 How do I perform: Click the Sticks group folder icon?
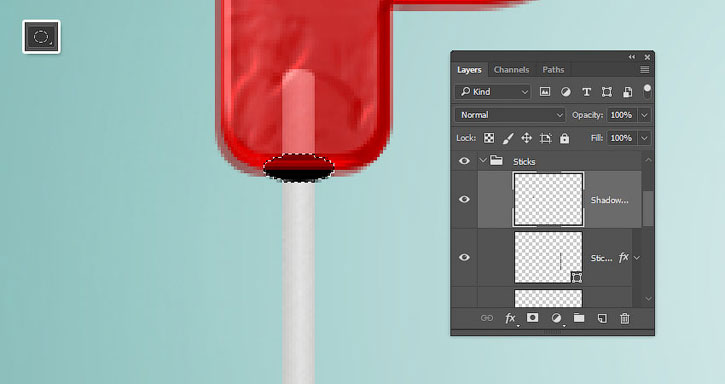click(497, 161)
